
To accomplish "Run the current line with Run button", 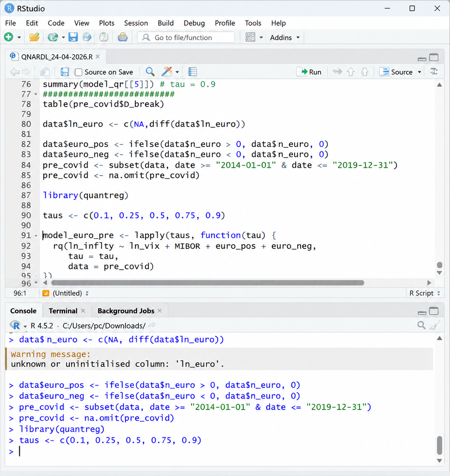I will click(x=309, y=72).
